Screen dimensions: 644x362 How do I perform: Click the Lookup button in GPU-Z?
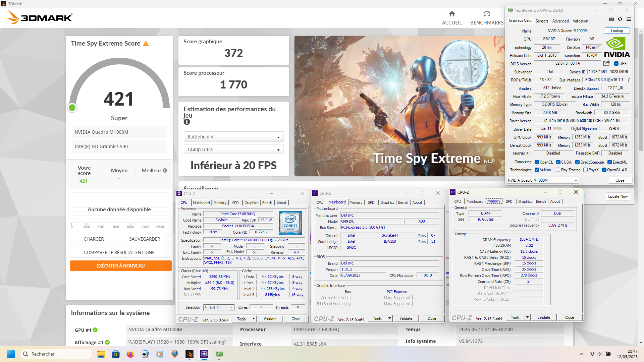(617, 31)
